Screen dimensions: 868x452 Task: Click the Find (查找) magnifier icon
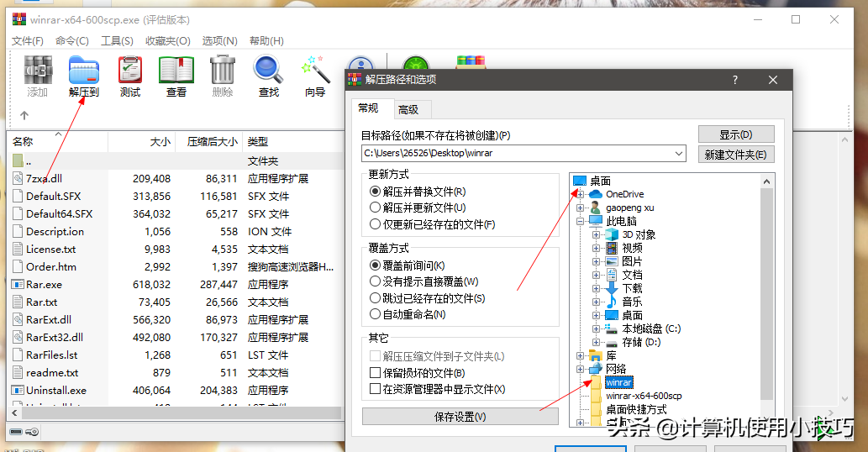pyautogui.click(x=269, y=76)
